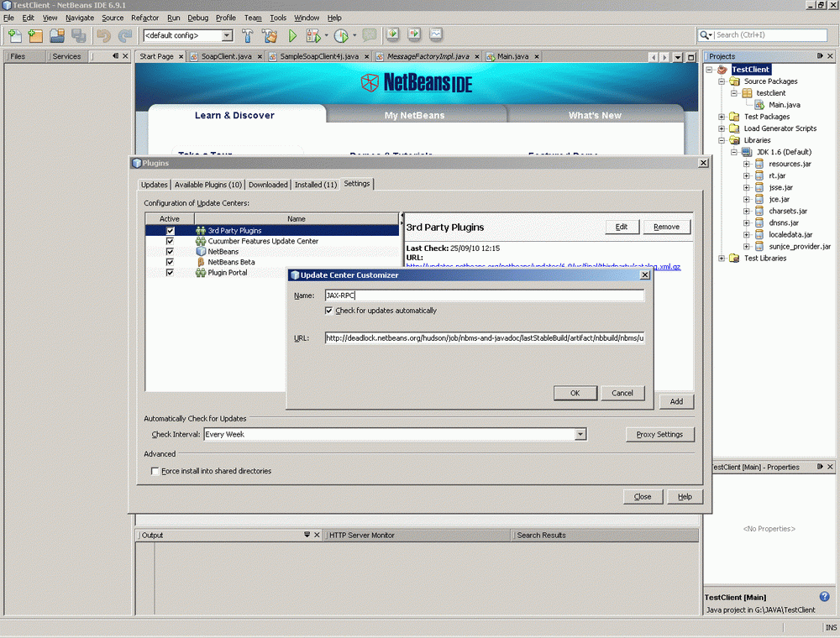The image size is (840, 638).
Task: Click the NetBeans update center cube icon
Action: pos(201,252)
